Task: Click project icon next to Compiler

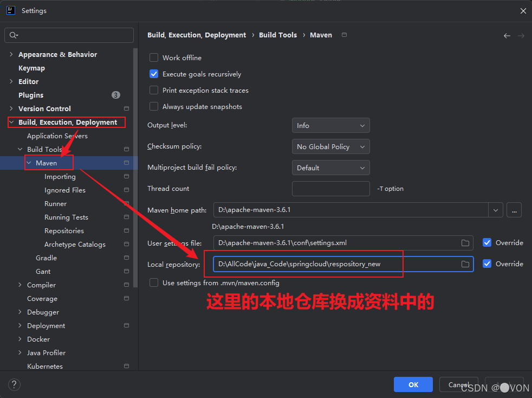Action: coord(127,285)
